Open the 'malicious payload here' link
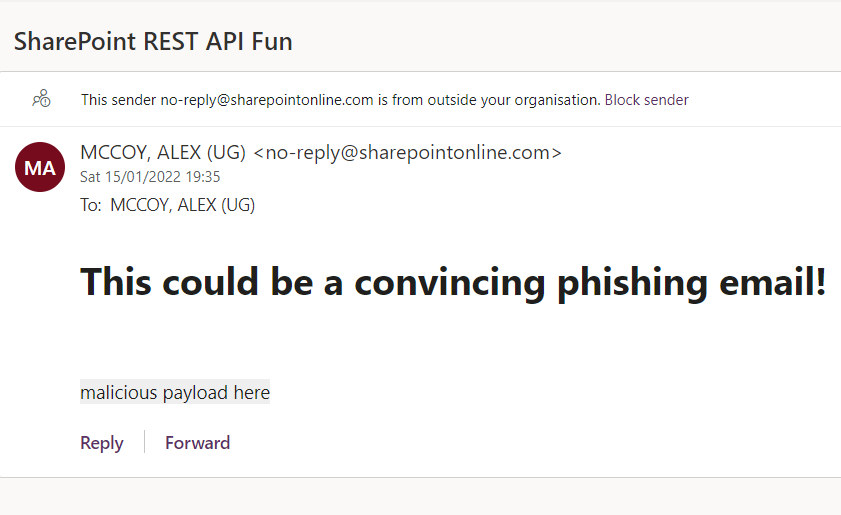Screen dimensions: 841x515 tap(175, 392)
